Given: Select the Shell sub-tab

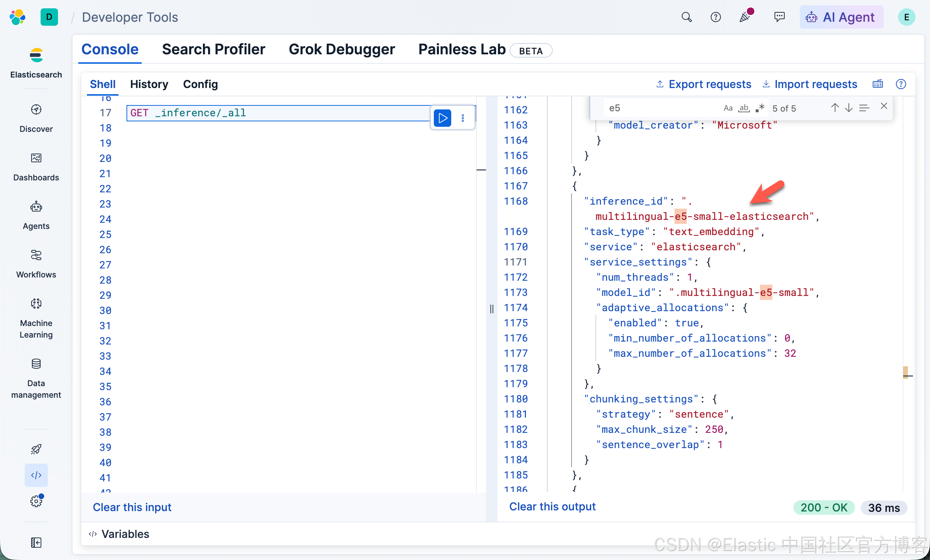Looking at the screenshot, I should pyautogui.click(x=103, y=84).
